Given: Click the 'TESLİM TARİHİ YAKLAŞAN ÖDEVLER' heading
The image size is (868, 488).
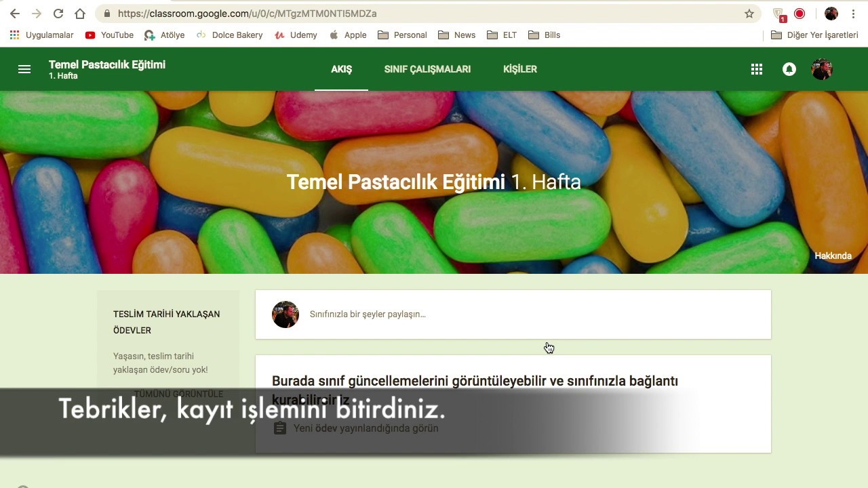Looking at the screenshot, I should pos(167,323).
